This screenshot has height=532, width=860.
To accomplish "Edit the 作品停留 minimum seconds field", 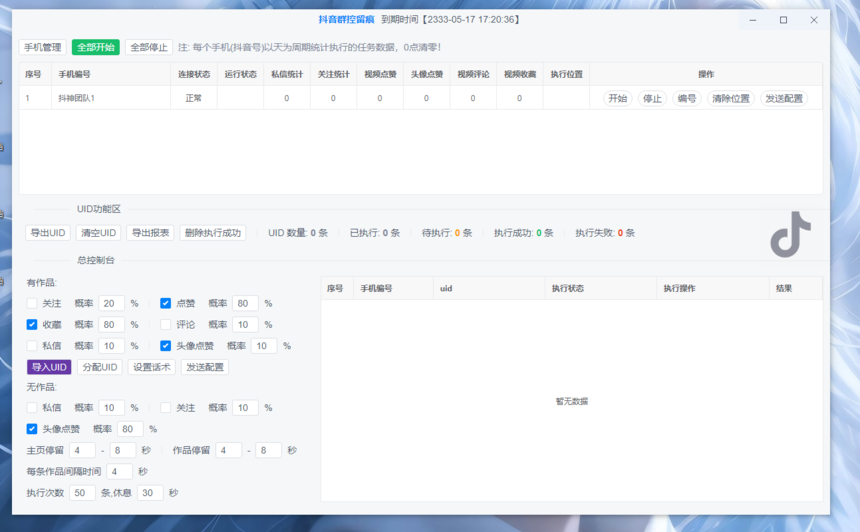I will click(x=229, y=450).
